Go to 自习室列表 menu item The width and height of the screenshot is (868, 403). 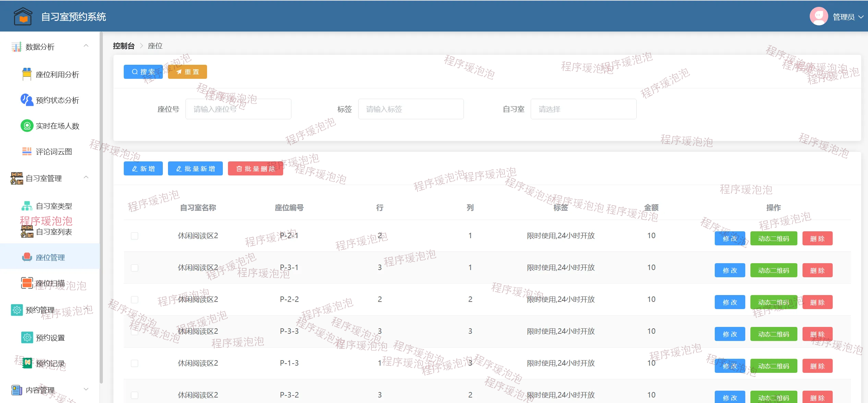coord(54,232)
